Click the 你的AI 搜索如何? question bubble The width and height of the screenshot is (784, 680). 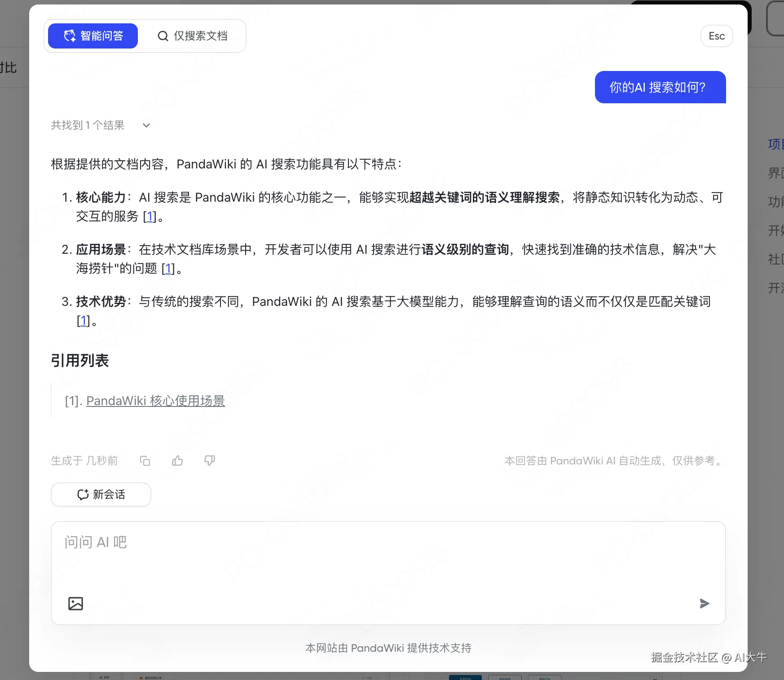[661, 87]
